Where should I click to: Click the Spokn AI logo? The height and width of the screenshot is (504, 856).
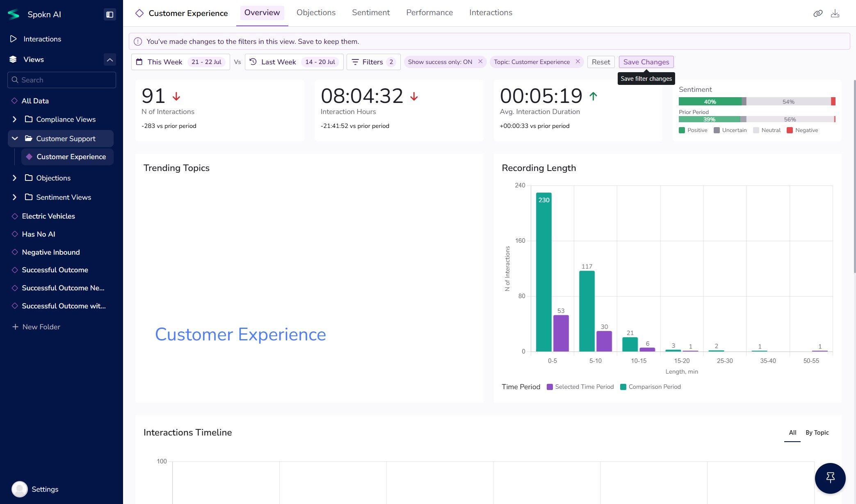point(14,14)
